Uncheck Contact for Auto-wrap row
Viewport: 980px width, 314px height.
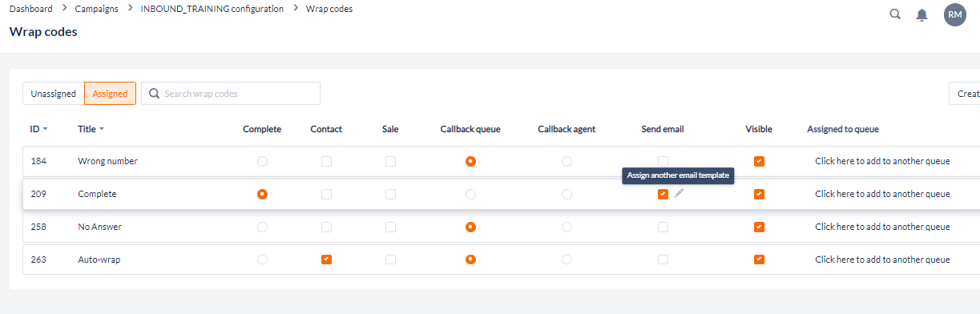point(326,260)
